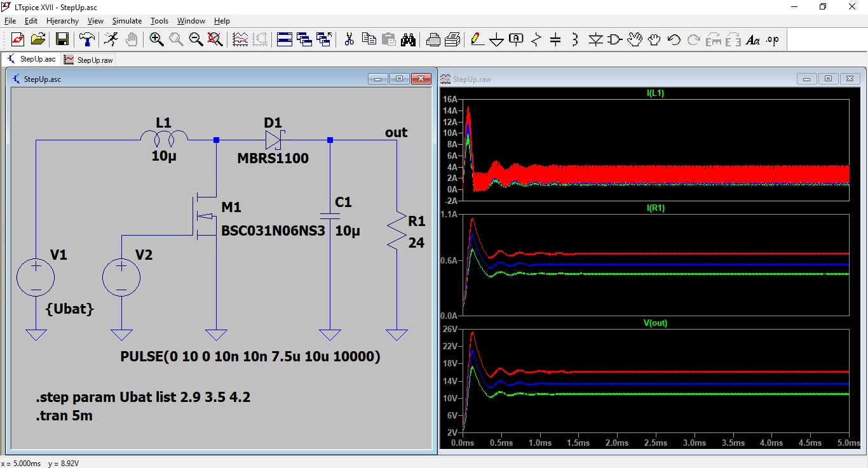Click the Undo arrow icon
The width and height of the screenshot is (868, 468).
(674, 39)
